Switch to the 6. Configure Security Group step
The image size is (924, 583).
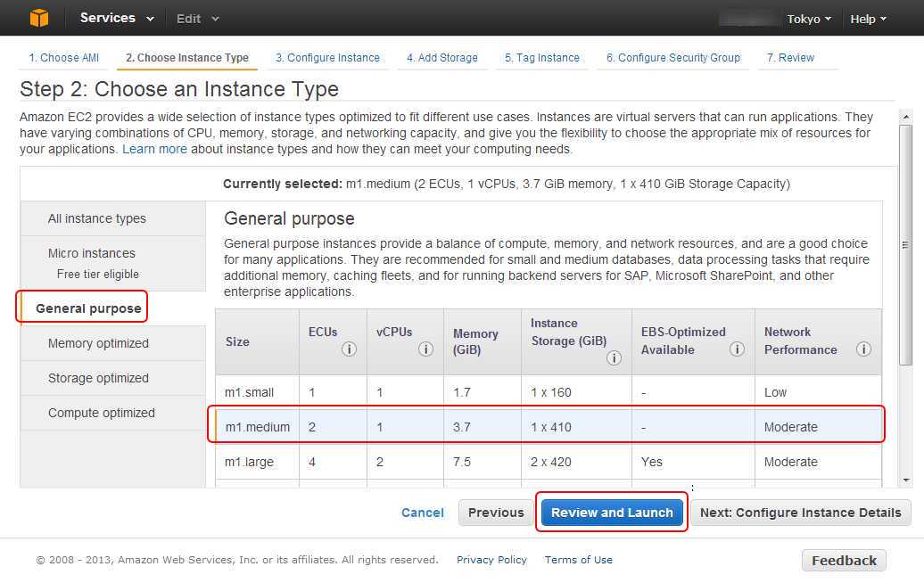click(672, 58)
